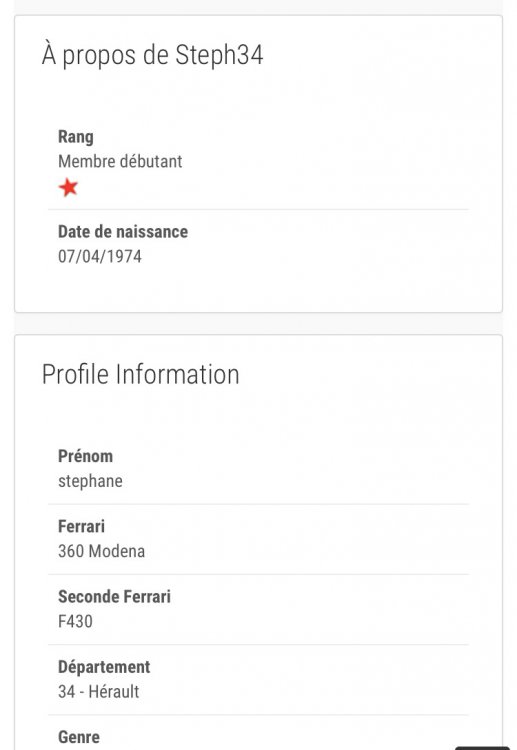
Task: Select the Rang label
Action: pyautogui.click(x=76, y=137)
